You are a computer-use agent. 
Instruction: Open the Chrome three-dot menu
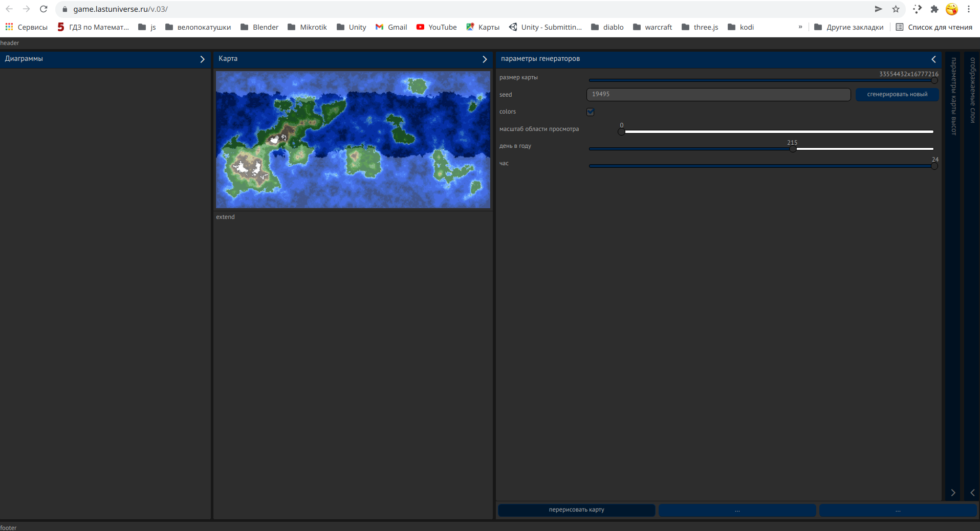pos(969,9)
